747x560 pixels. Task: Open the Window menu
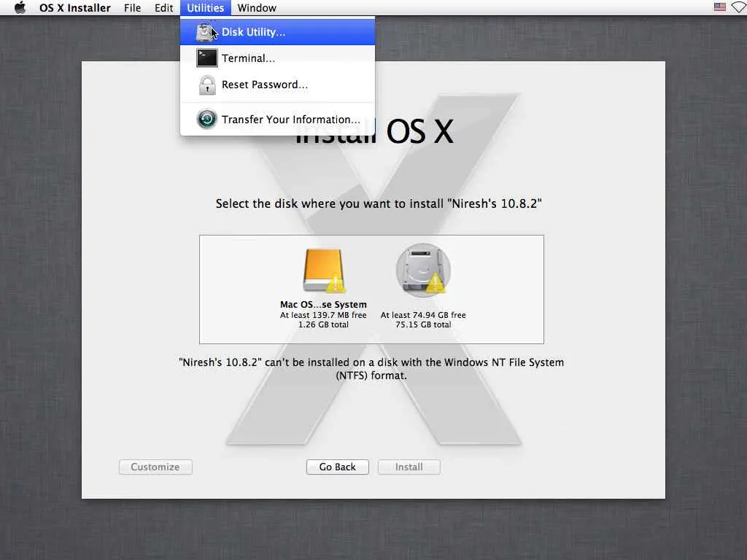(x=257, y=7)
